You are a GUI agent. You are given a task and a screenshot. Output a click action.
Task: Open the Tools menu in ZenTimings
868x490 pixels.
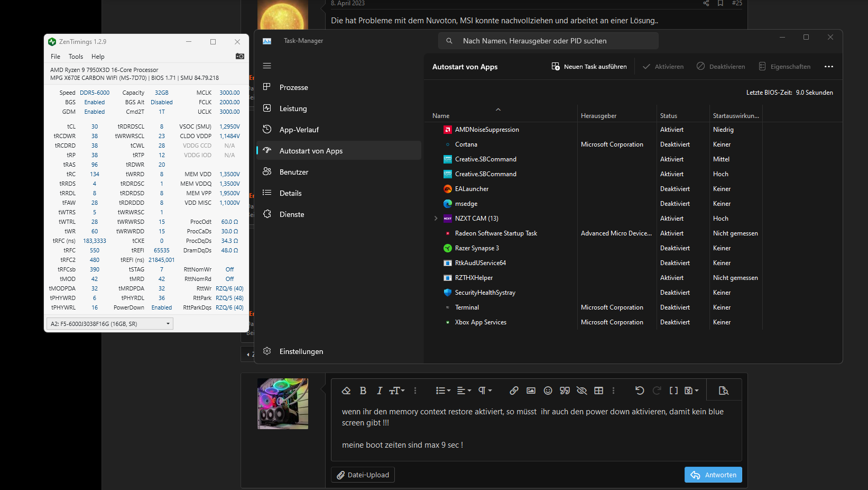(76, 56)
